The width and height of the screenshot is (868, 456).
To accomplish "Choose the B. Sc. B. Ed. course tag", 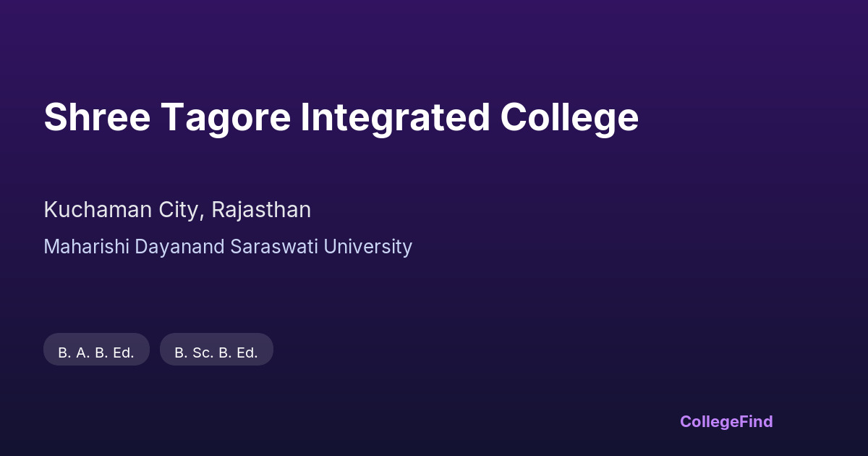I will pos(216,352).
